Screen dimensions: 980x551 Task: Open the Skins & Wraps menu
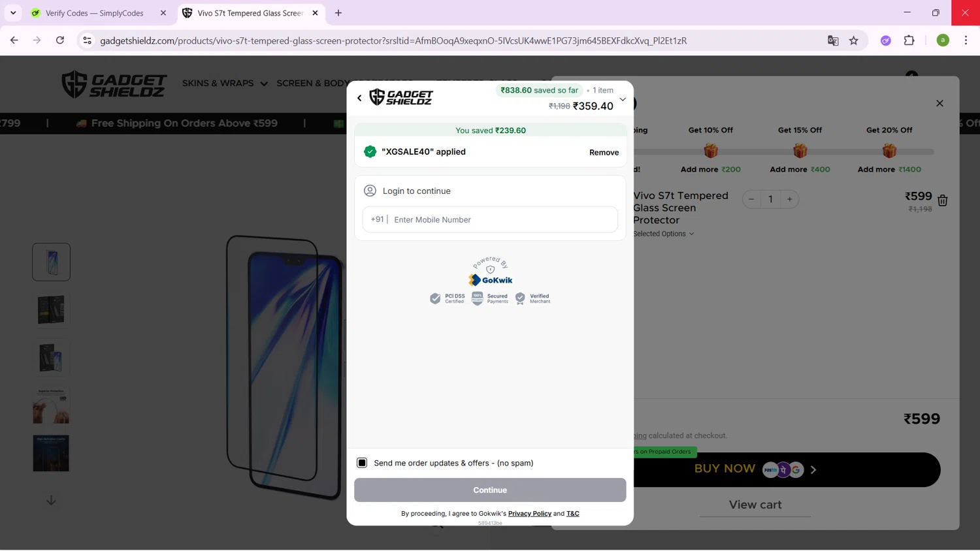[225, 84]
